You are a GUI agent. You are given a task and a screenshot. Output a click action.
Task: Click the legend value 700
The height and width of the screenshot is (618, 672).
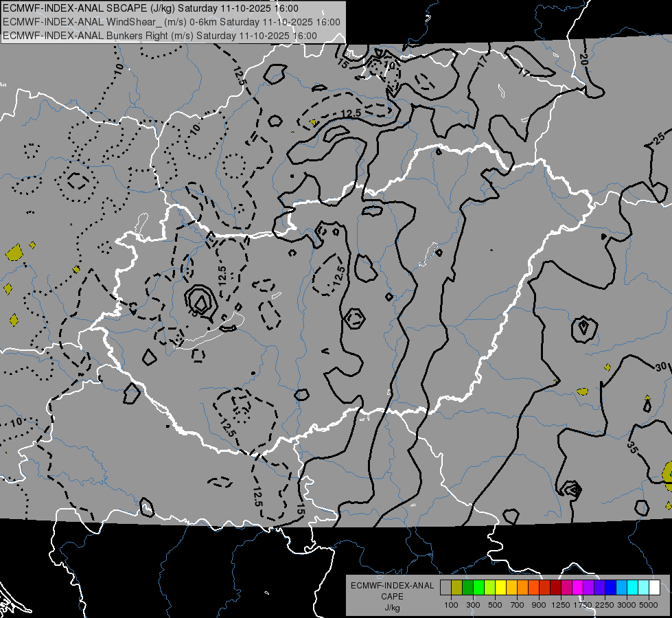click(518, 605)
